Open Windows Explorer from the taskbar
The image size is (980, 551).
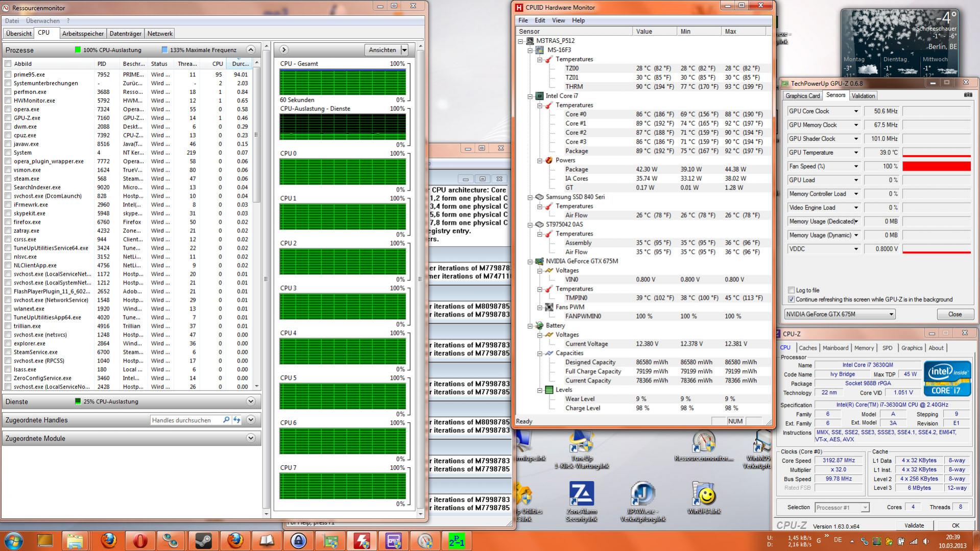tap(75, 541)
